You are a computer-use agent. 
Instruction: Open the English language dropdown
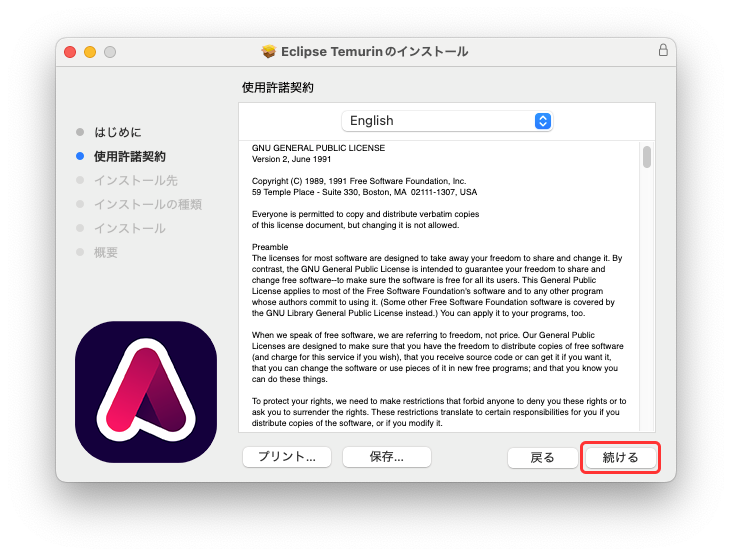tap(447, 121)
